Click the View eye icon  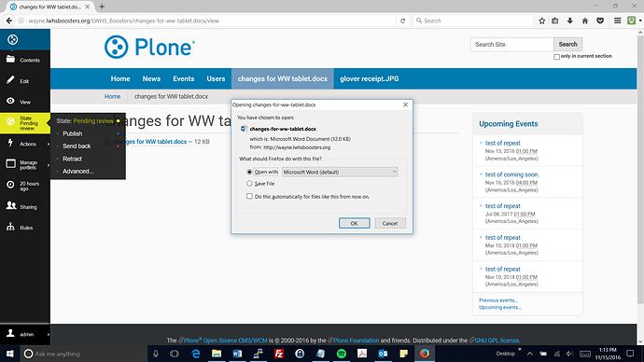(x=10, y=101)
